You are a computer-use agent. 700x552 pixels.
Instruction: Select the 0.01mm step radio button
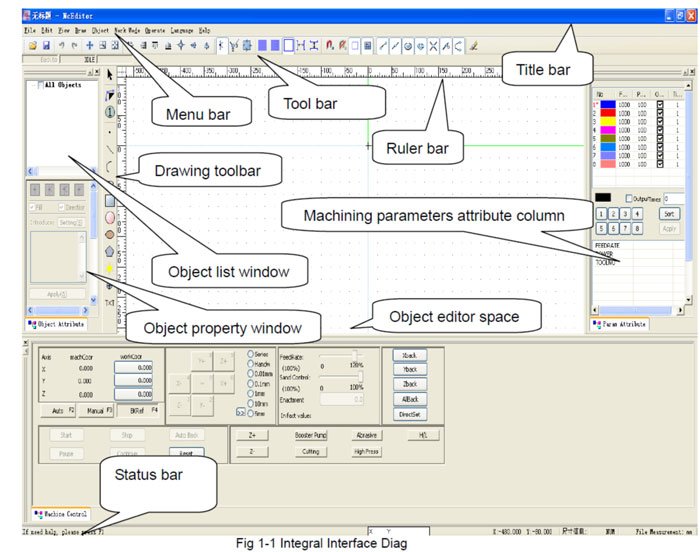point(250,373)
